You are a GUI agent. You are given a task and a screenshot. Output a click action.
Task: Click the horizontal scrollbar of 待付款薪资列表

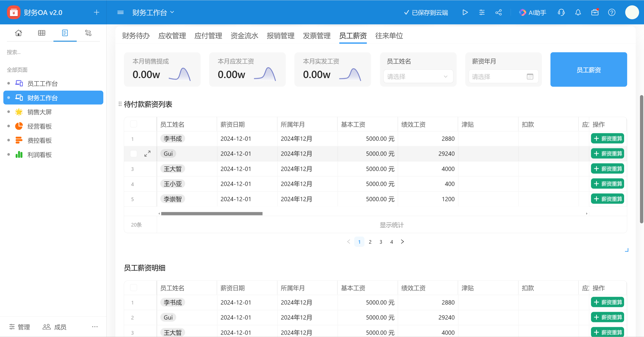[x=212, y=213]
